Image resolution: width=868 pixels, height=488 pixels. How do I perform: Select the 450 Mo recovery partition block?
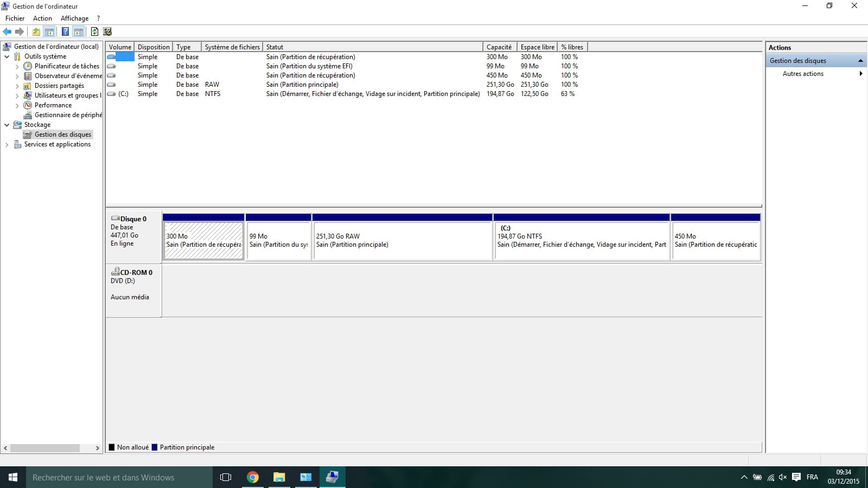[x=716, y=237]
